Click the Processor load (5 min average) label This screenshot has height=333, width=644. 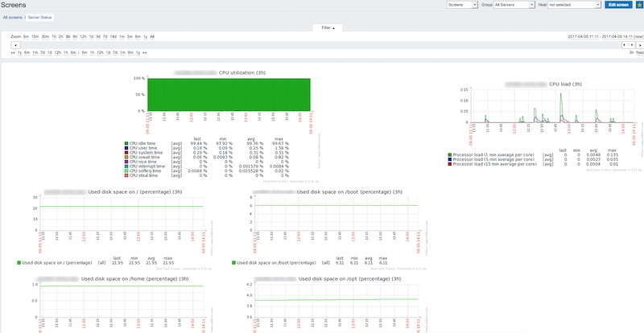click(493, 159)
